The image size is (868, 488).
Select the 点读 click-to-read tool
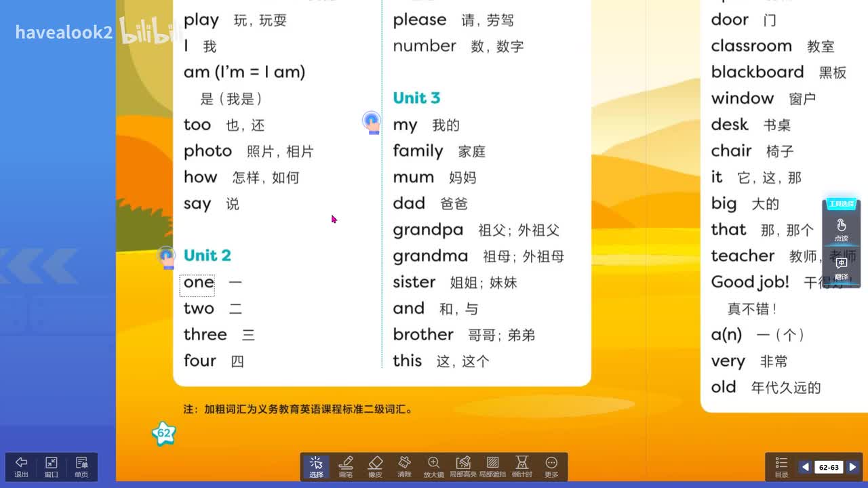pos(842,230)
